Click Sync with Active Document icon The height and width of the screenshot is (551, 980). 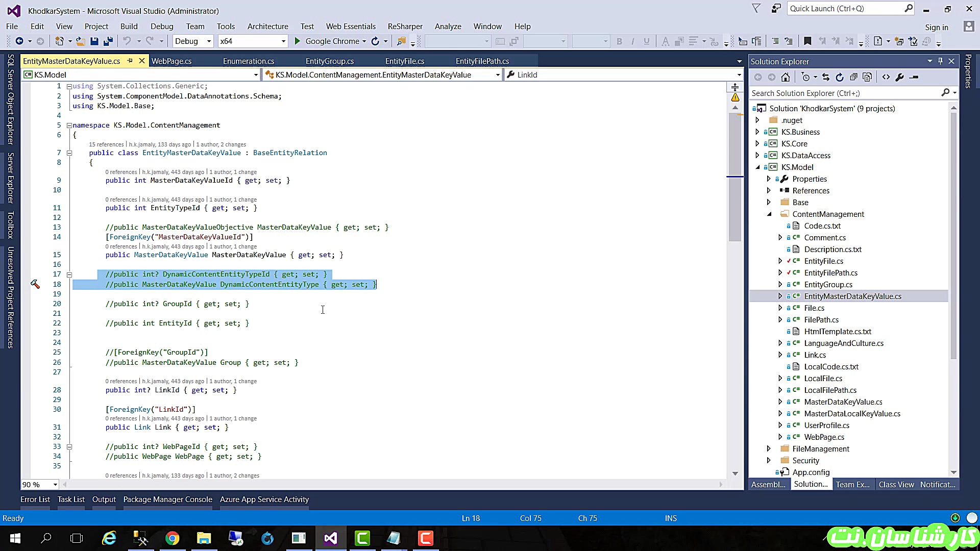coord(826,77)
